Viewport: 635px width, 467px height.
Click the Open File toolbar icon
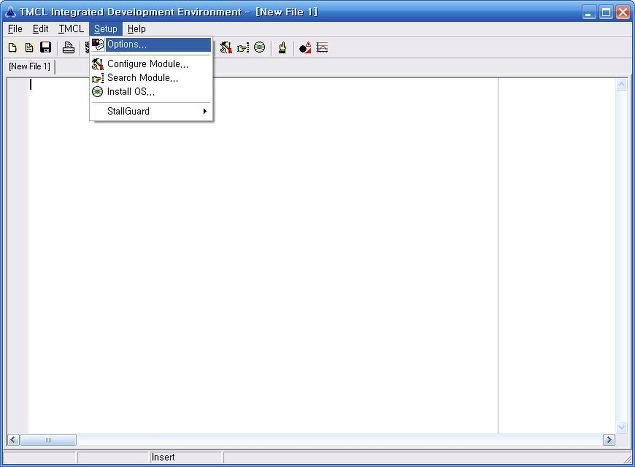29,48
